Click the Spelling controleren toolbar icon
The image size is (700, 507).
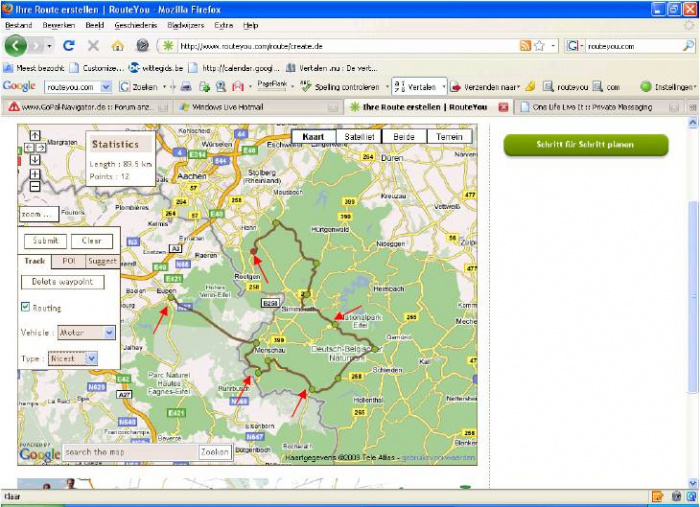point(306,87)
